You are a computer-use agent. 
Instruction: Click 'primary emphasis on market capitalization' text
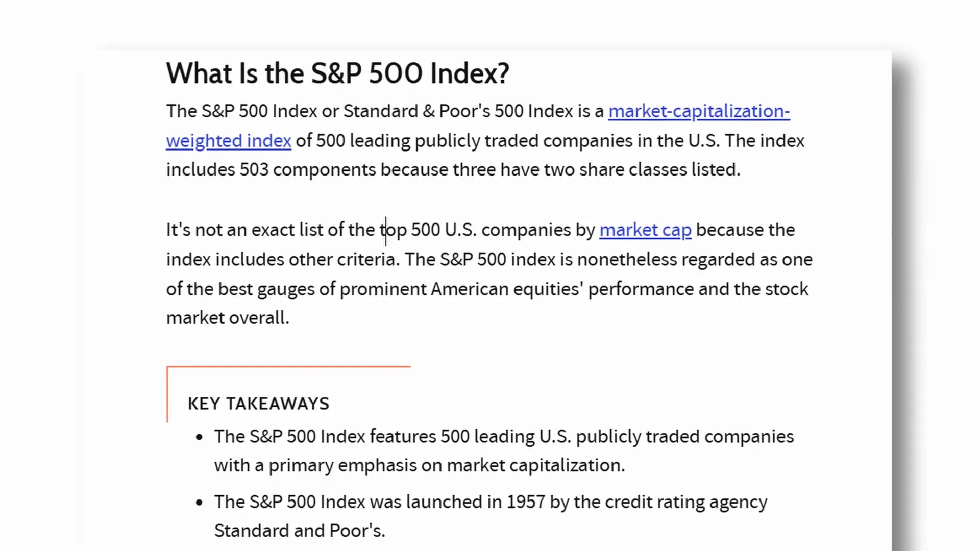[446, 465]
